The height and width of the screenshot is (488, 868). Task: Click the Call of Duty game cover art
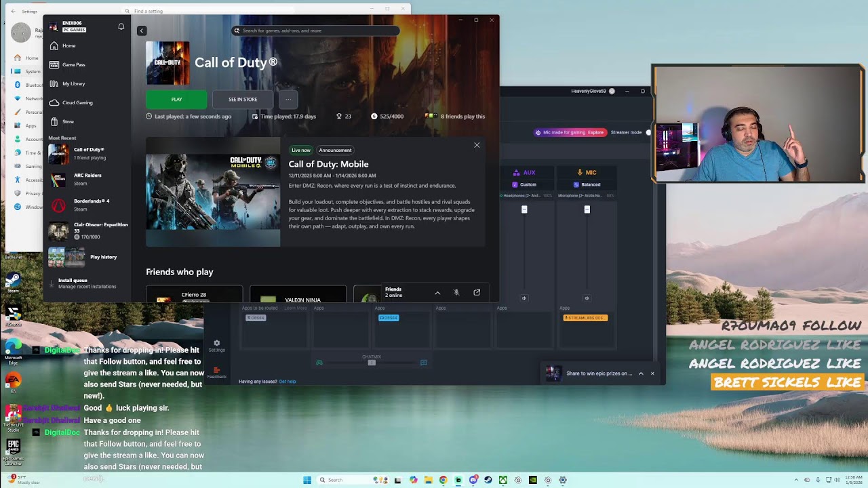click(167, 63)
